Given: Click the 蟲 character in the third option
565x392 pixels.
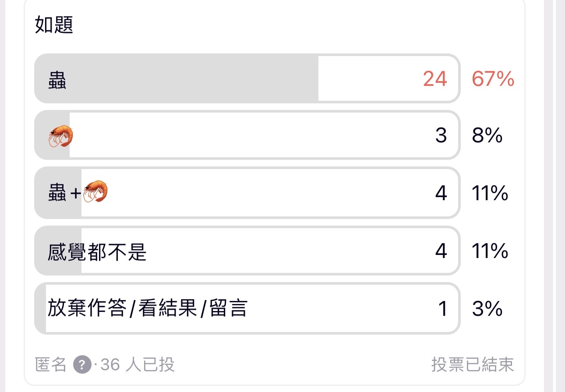Looking at the screenshot, I should pos(57,193).
